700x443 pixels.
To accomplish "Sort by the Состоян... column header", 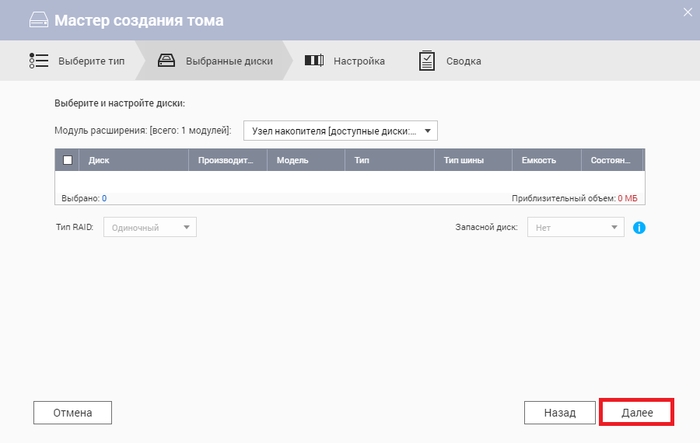I will 612,160.
